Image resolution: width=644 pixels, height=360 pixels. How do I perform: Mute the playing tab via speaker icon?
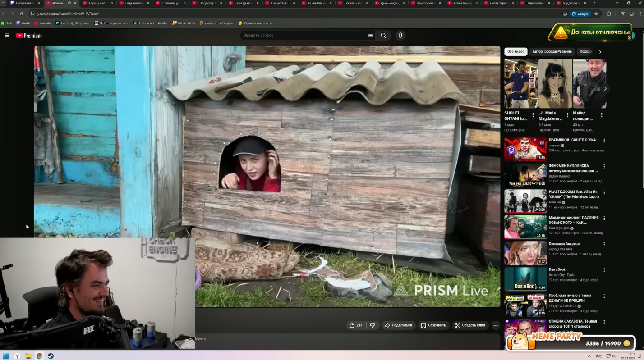point(69,3)
